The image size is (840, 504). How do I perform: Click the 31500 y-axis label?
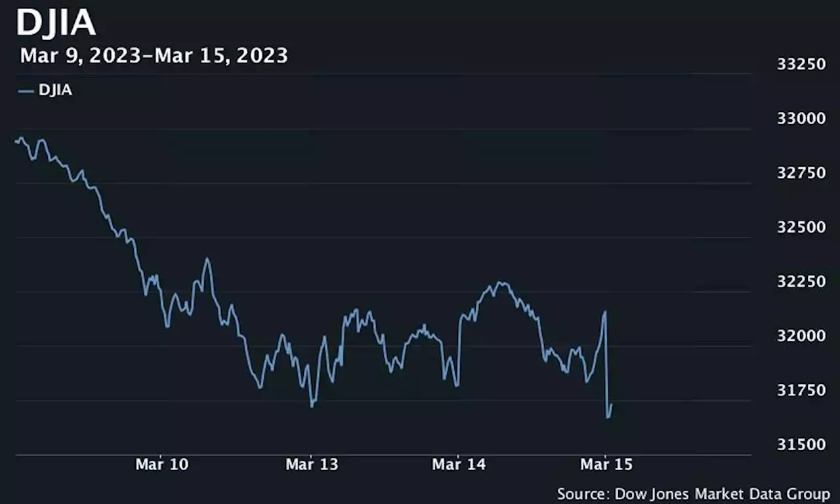(801, 444)
